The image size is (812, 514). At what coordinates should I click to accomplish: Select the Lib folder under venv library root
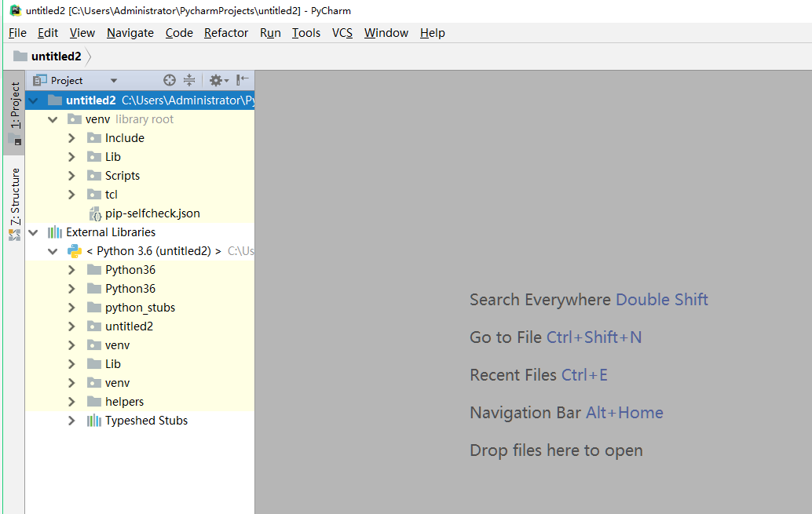click(x=113, y=157)
